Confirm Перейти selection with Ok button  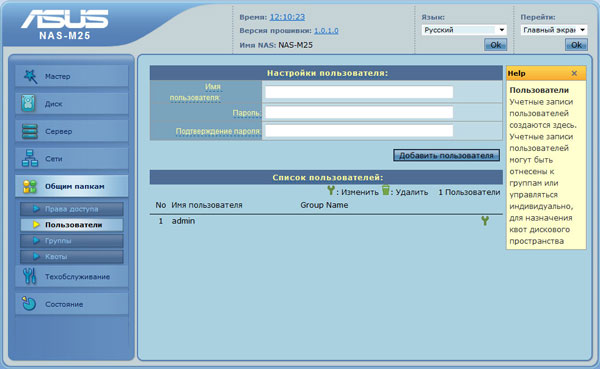point(576,45)
